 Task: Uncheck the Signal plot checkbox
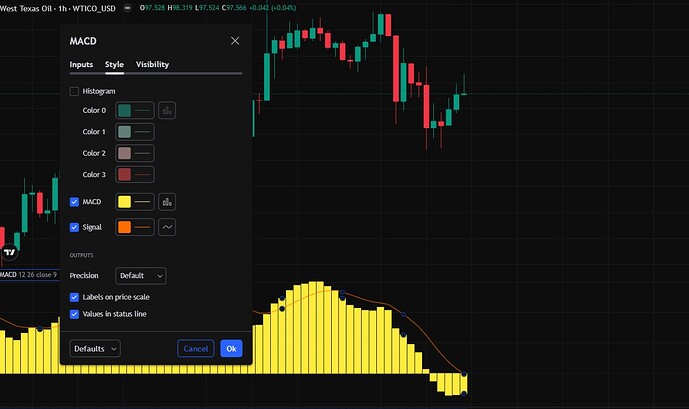[x=74, y=228]
